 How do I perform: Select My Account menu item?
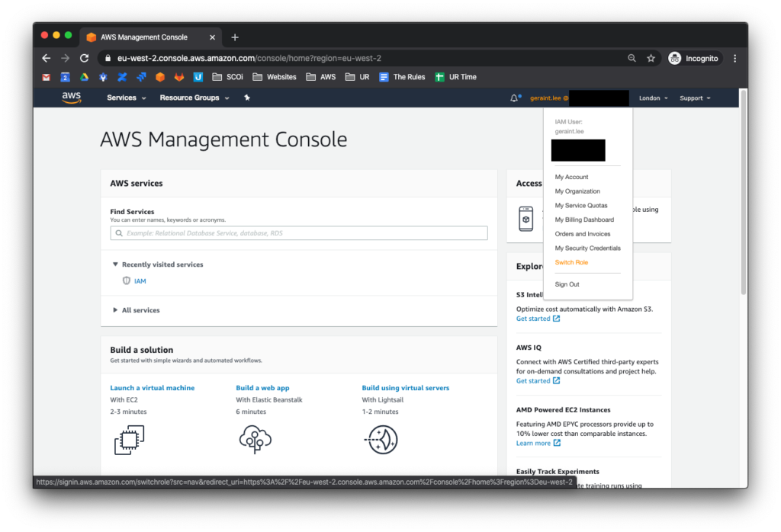[571, 177]
